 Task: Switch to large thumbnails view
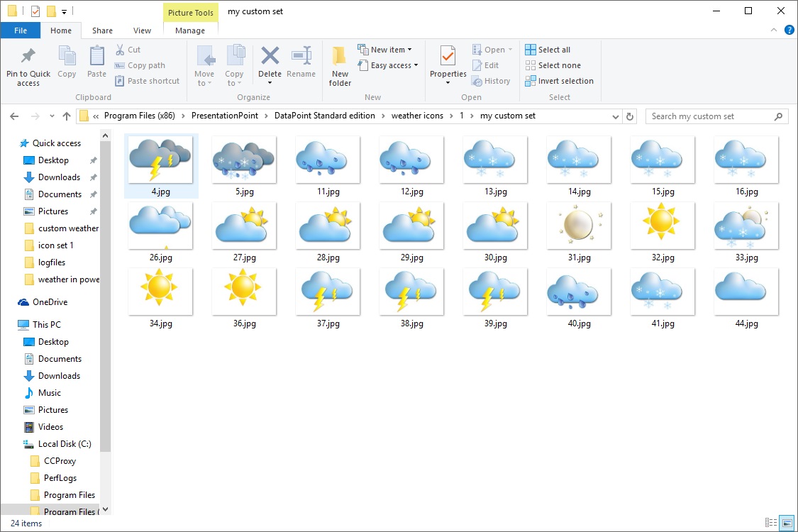[787, 522]
